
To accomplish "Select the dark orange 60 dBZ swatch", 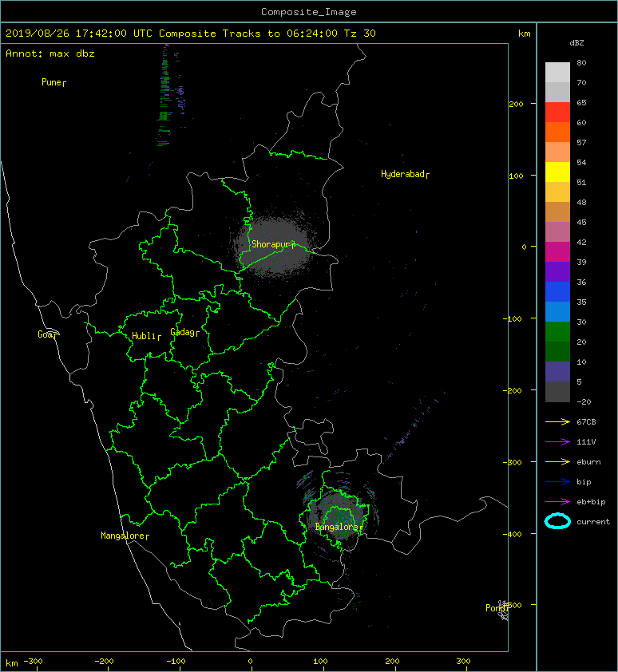I will [x=557, y=132].
